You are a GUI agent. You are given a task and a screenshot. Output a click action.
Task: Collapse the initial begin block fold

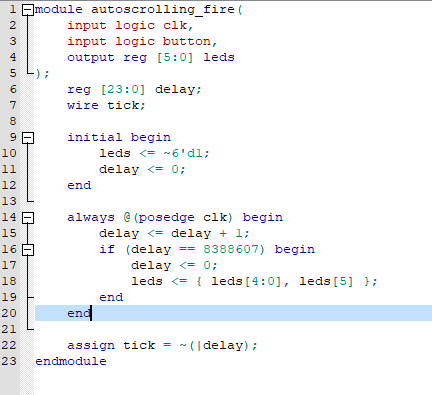click(x=28, y=138)
